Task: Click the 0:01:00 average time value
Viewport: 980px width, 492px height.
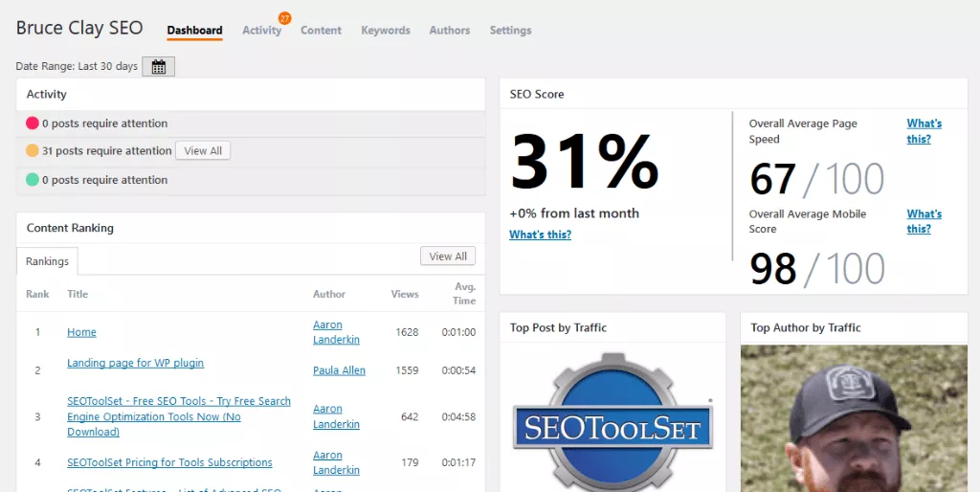Action: pos(458,332)
